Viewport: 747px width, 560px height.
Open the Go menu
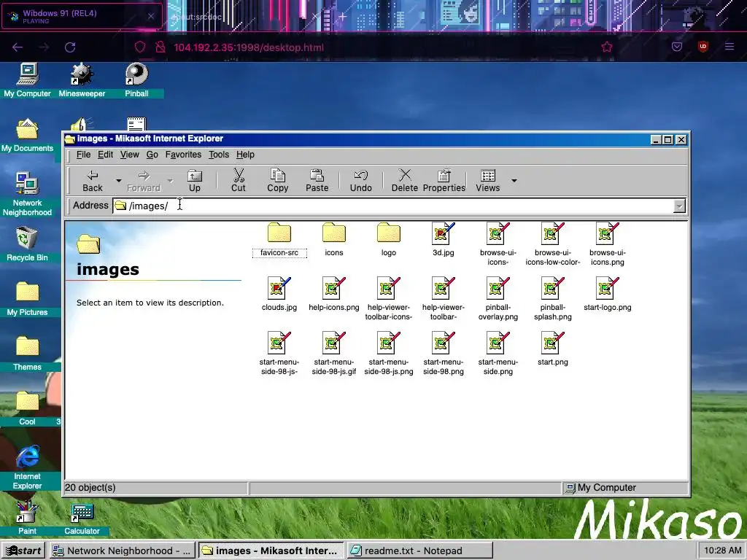[152, 155]
